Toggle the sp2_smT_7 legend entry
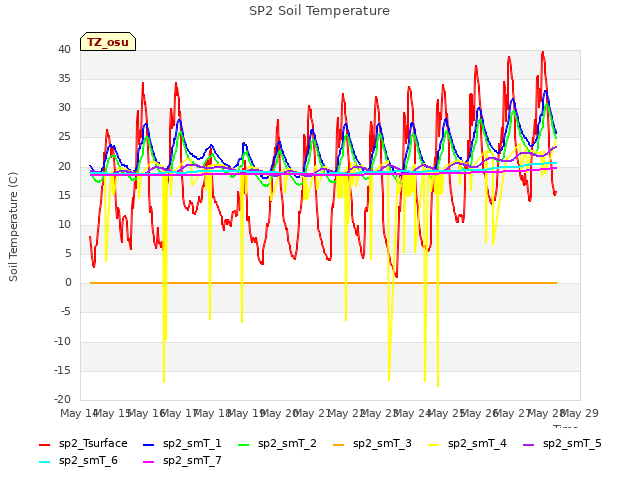This screenshot has width=640, height=480. pyautogui.click(x=182, y=461)
